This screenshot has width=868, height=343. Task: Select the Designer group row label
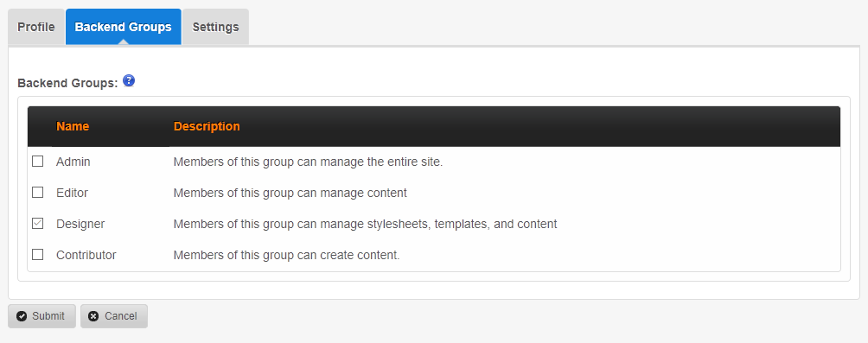[x=80, y=224]
